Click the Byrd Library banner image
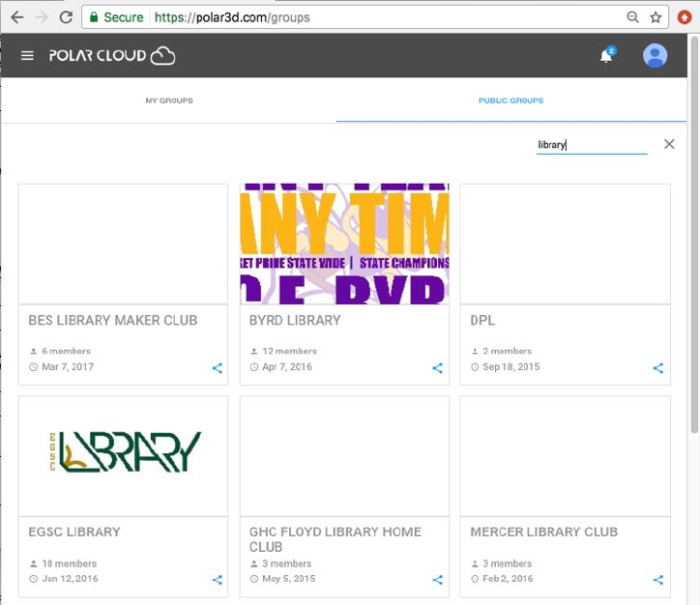This screenshot has height=605, width=700. (344, 245)
